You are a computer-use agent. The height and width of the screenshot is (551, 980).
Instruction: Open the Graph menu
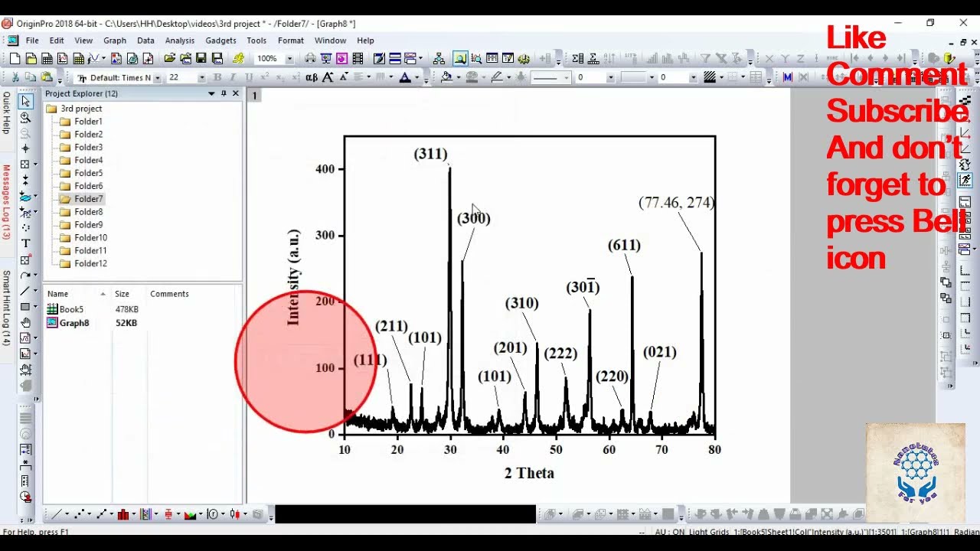coord(115,41)
